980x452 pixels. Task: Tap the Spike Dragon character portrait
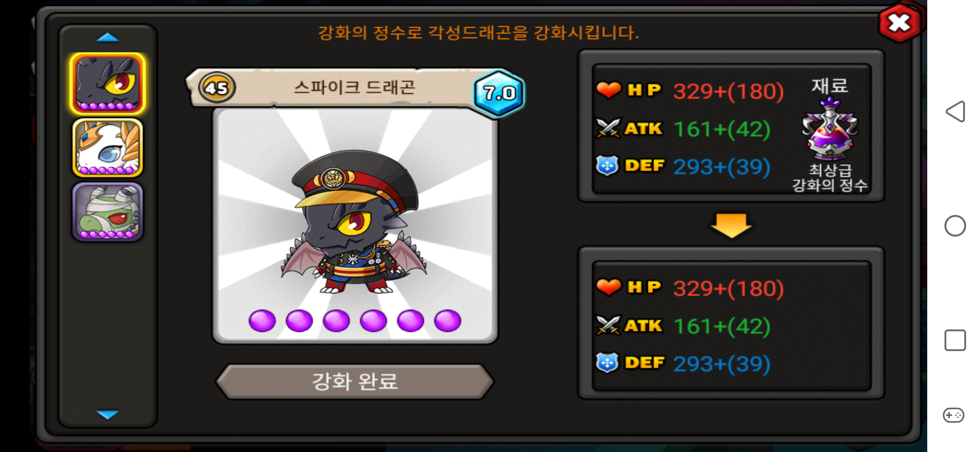(x=355, y=222)
